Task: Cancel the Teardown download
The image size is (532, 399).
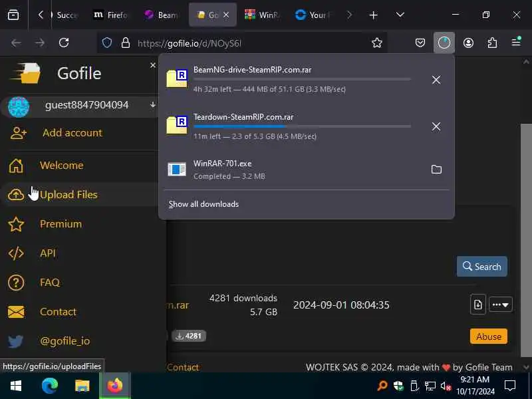Action: (436, 126)
